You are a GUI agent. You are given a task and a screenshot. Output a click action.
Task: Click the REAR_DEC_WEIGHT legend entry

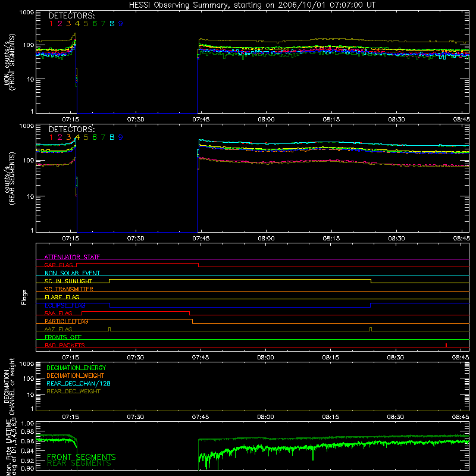[x=73, y=392]
